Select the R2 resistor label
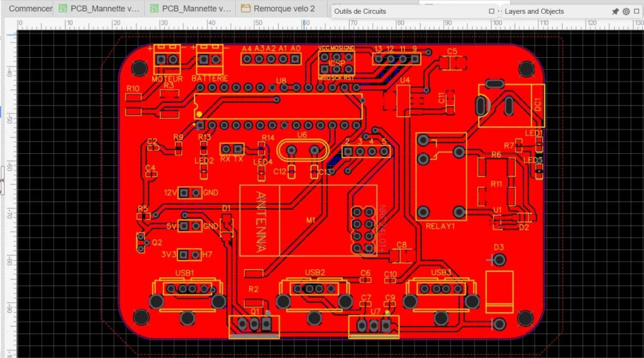Screen dimensions: 644x358 pos(253,289)
